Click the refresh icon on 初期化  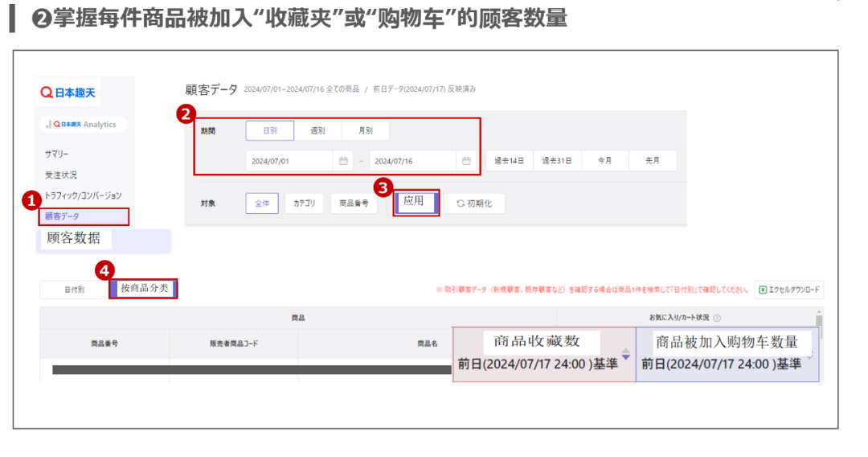pos(460,204)
